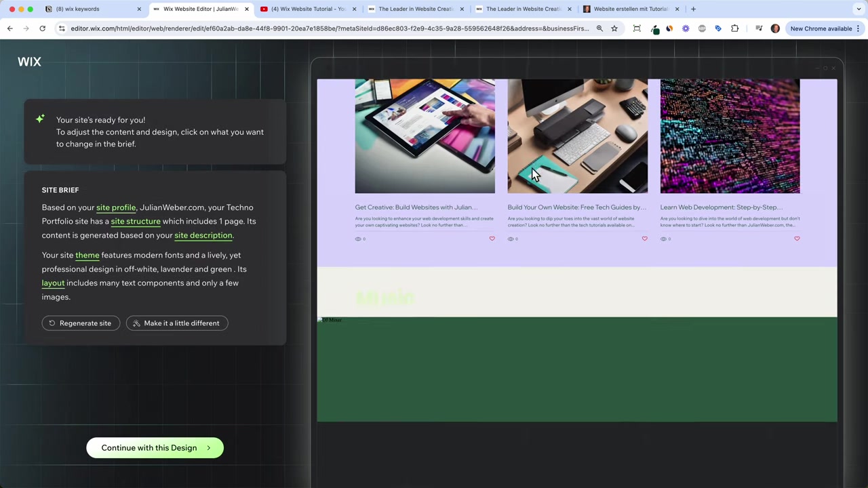Image resolution: width=868 pixels, height=488 pixels.
Task: Click view count eye of Learn Web Development post
Action: point(663,239)
